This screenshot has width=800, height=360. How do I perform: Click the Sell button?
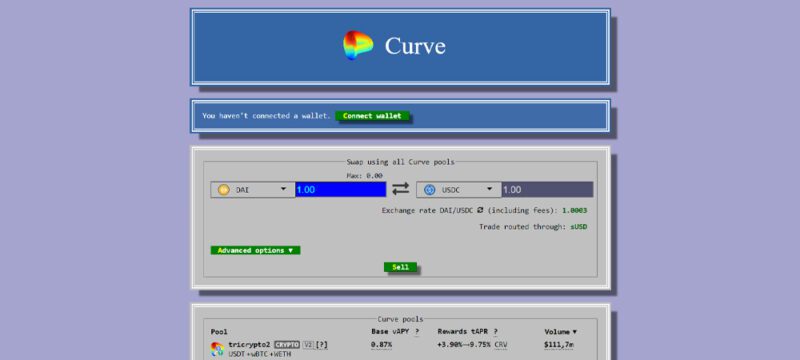[x=400, y=267]
